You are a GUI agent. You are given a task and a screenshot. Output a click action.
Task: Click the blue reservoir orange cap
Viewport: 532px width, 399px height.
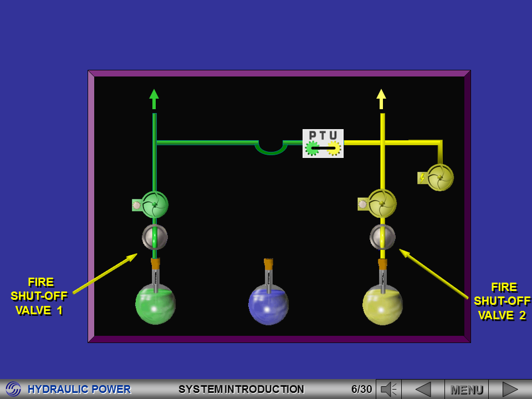pyautogui.click(x=268, y=264)
